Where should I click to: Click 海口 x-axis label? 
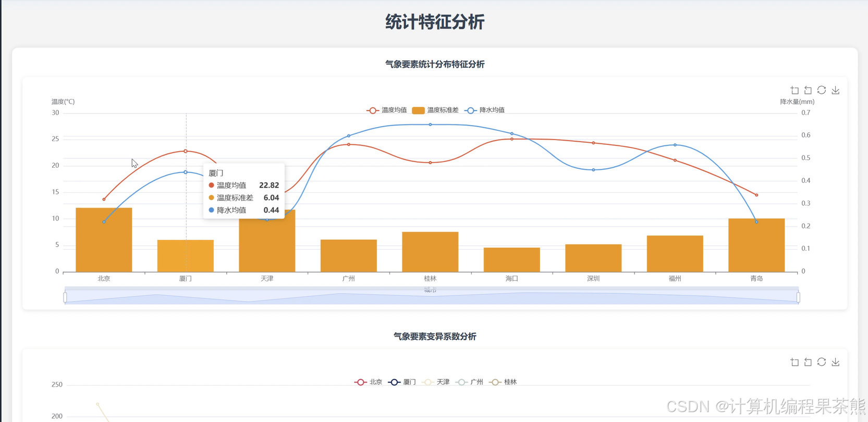(512, 278)
